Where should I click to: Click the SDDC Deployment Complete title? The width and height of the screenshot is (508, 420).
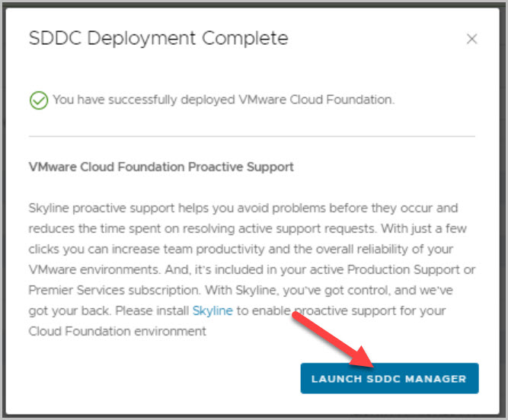158,38
